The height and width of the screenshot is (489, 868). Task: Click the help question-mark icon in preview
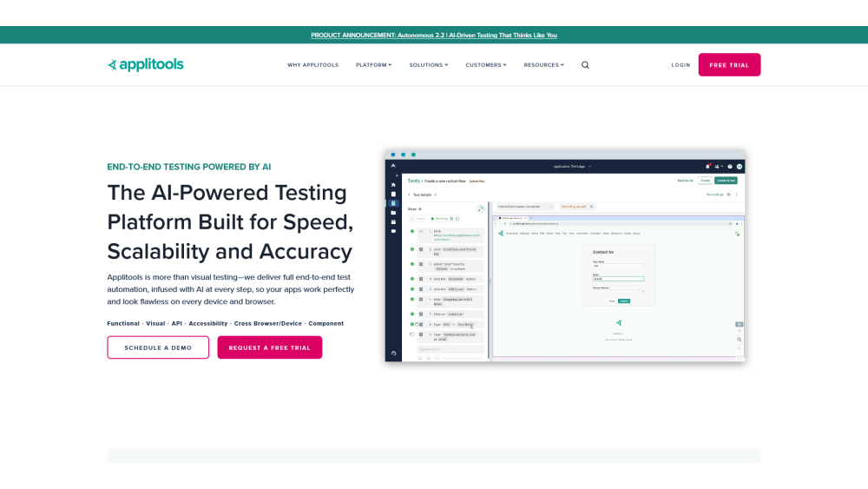[x=730, y=166]
